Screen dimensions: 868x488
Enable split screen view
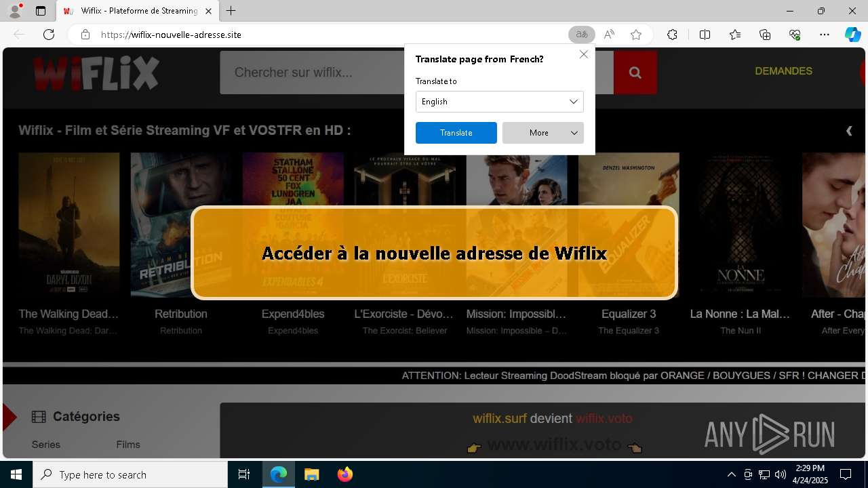[x=705, y=35]
